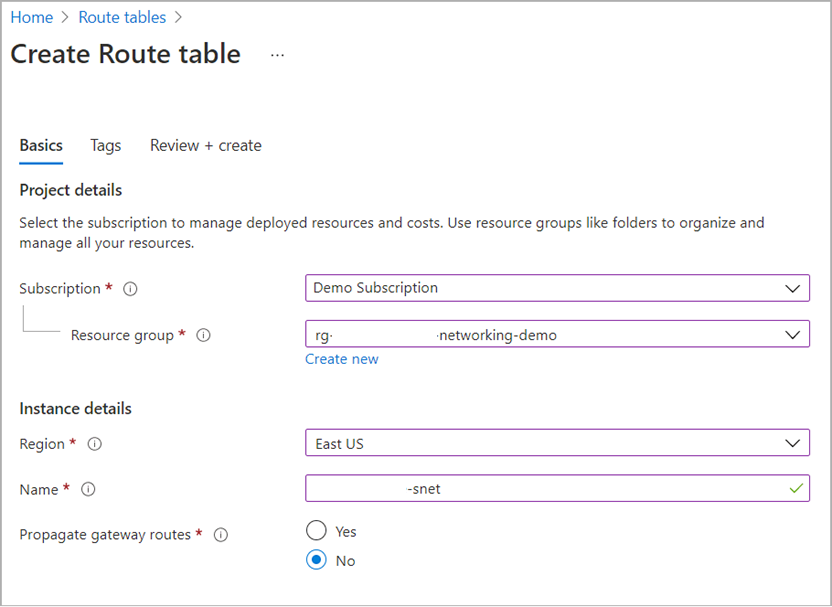The image size is (832, 607).
Task: Open the Propagate gateway routes info icon
Action: (x=220, y=535)
